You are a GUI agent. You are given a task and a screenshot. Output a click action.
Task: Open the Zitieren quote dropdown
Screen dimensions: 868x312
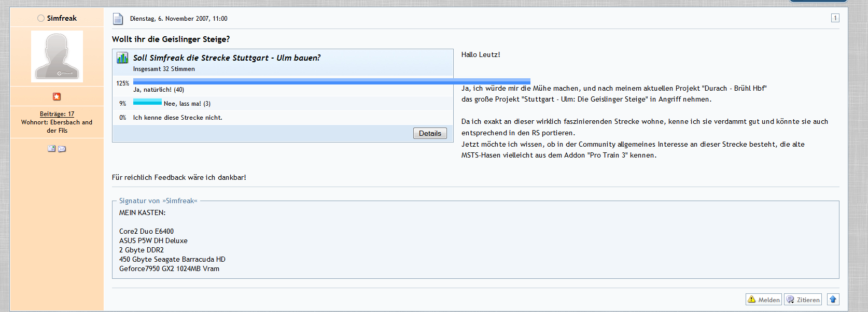[x=803, y=300]
